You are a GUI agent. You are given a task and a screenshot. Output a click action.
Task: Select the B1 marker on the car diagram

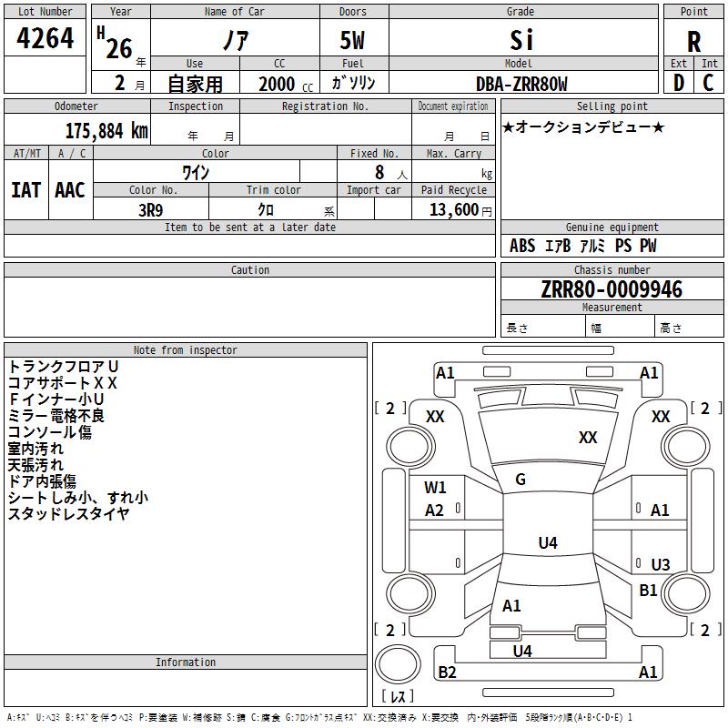click(x=648, y=591)
